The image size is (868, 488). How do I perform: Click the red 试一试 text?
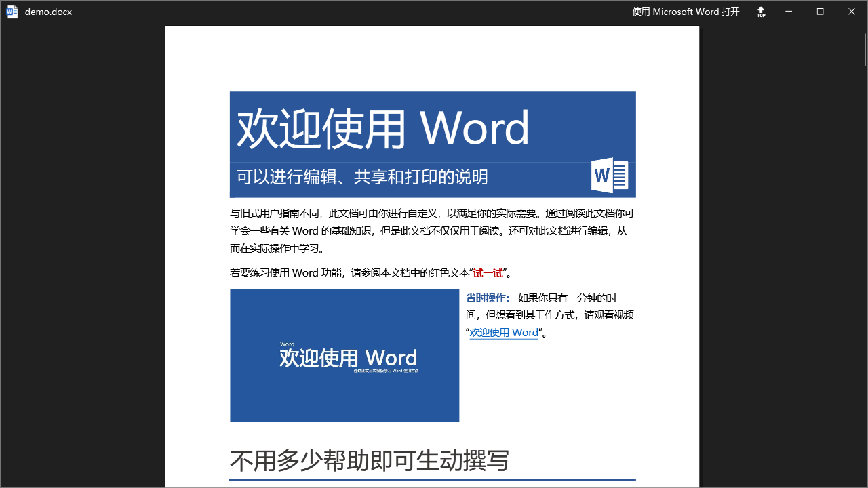pyautogui.click(x=488, y=273)
